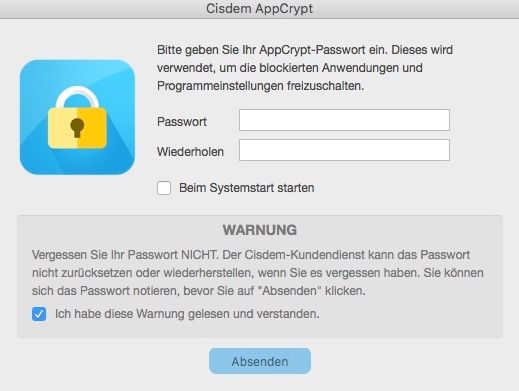Click the "Beim Systemstart starten" label text
519x391 pixels.
point(247,188)
